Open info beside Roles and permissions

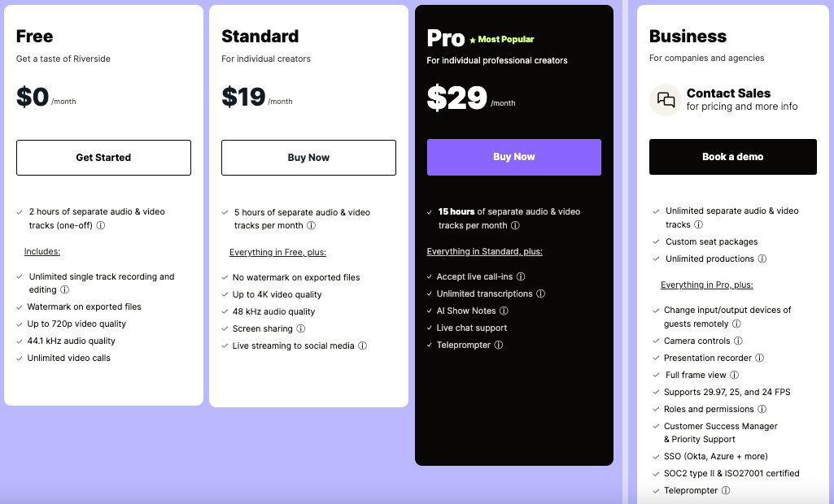tap(762, 410)
